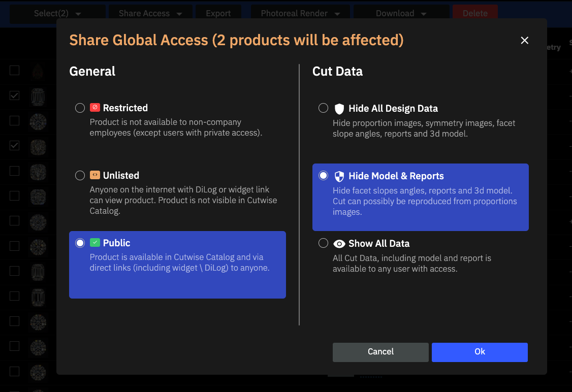Select the Restricted radio button
572x392 pixels.
tap(80, 108)
